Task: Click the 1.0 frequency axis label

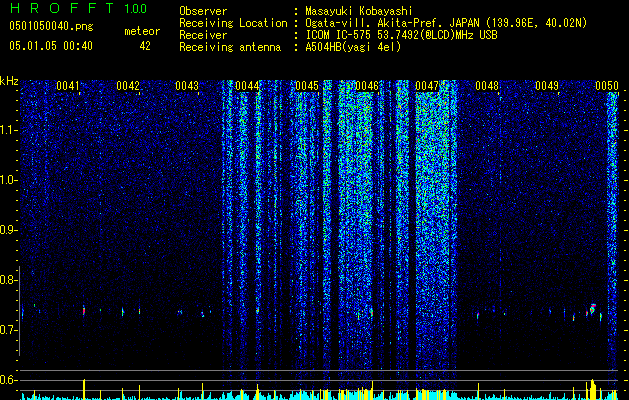Action: pos(7,180)
